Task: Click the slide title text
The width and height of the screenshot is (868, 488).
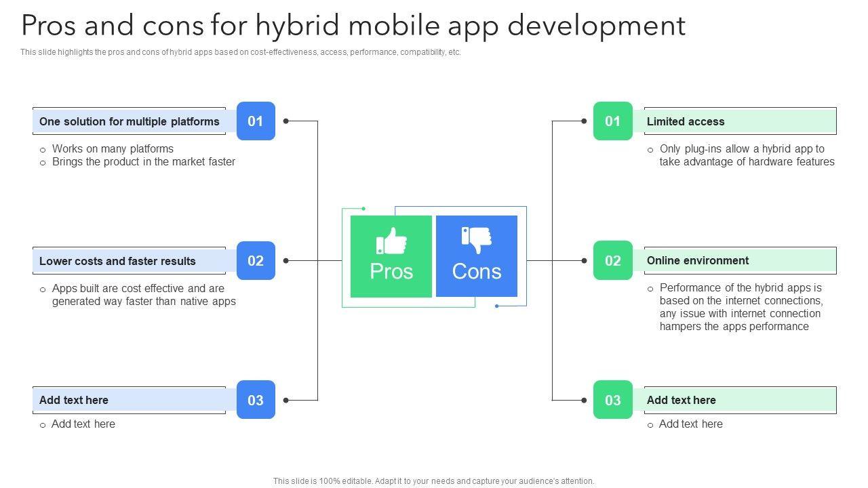Action: coord(353,26)
